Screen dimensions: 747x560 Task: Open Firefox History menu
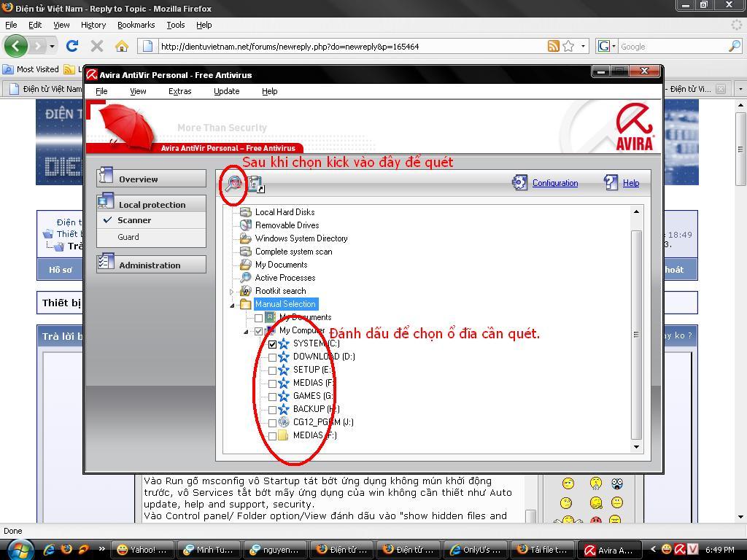[x=93, y=25]
